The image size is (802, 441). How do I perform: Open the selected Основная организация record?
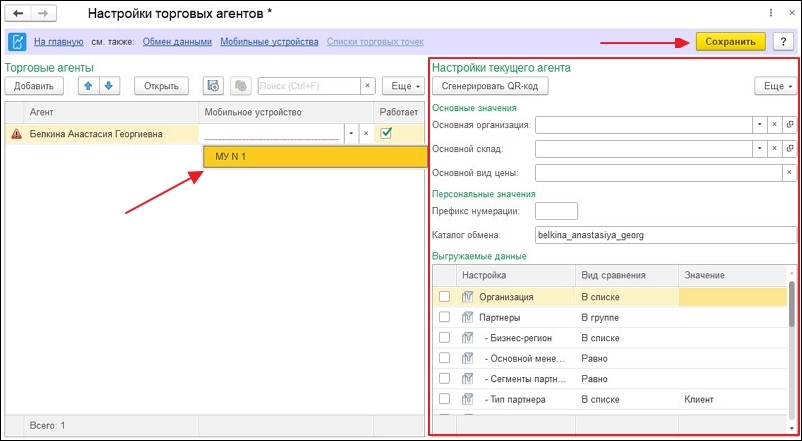(789, 125)
